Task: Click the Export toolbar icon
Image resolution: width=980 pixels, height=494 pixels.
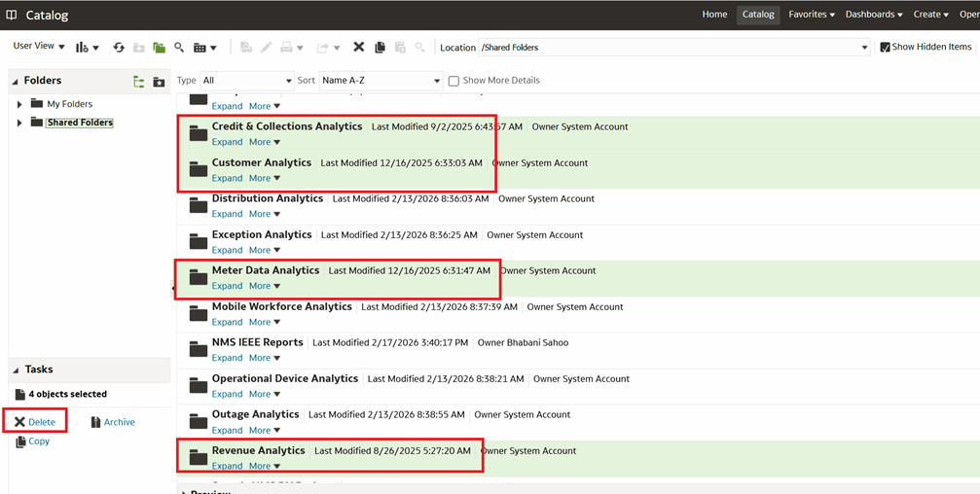Action: [323, 48]
